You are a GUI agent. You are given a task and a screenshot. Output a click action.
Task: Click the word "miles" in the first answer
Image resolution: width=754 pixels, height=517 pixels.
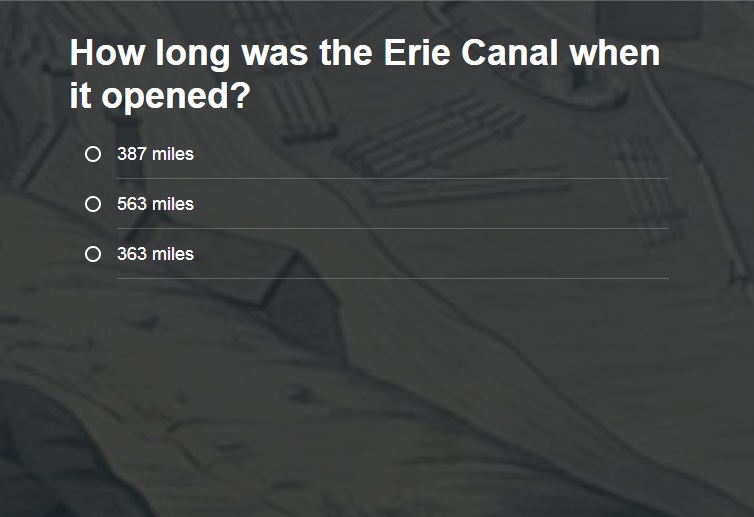tap(173, 154)
